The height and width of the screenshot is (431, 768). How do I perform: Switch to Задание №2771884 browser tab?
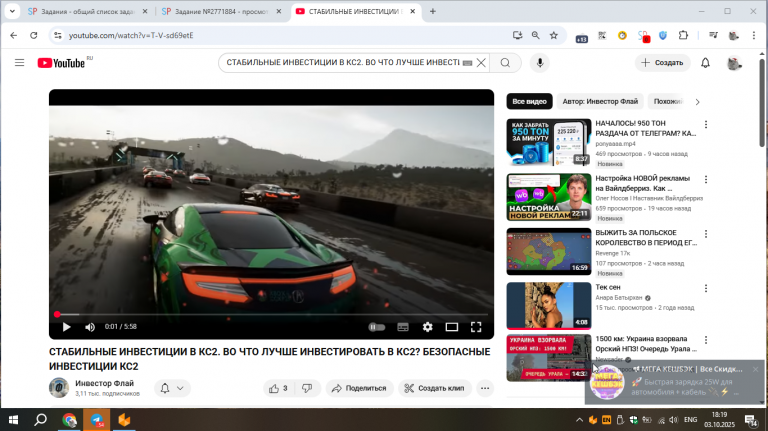click(221, 11)
